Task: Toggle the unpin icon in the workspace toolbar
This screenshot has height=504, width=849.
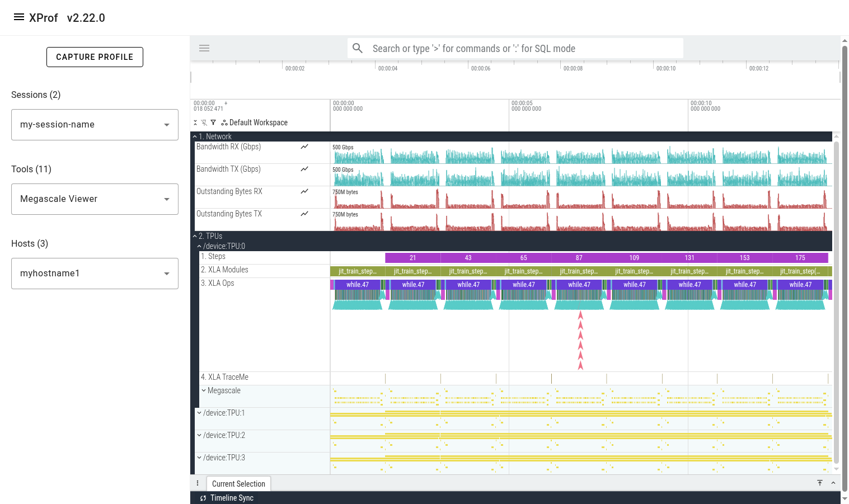Action: click(204, 123)
